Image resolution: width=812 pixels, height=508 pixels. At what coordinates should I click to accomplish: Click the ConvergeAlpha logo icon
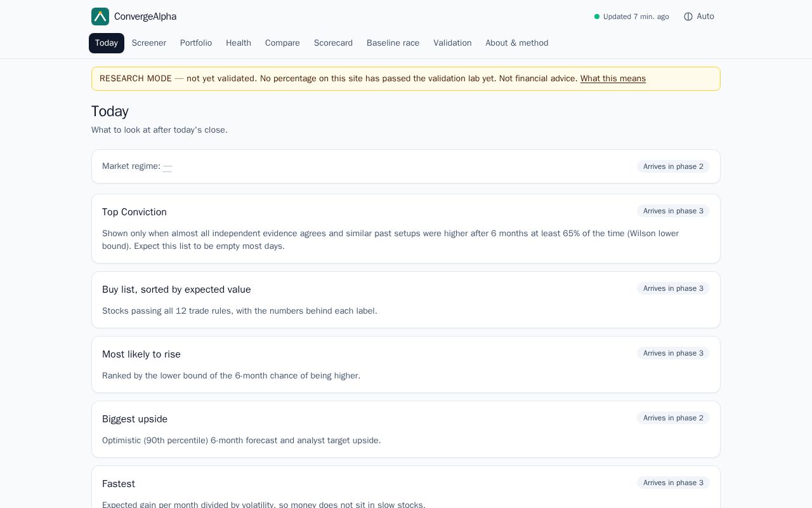[x=100, y=17]
